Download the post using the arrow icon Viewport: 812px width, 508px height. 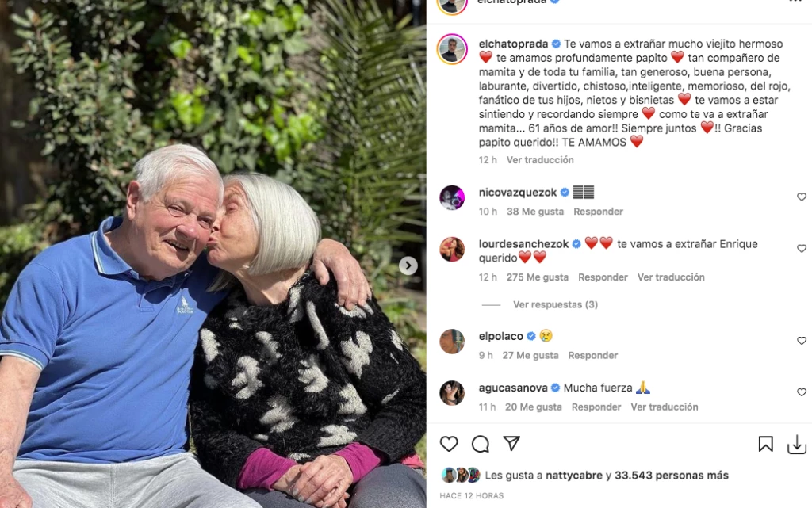click(x=797, y=445)
